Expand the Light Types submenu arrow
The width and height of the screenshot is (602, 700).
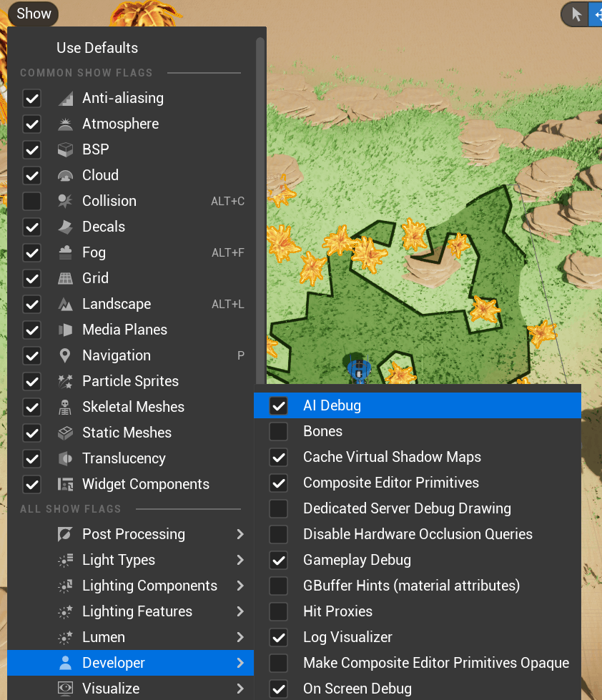tap(240, 561)
